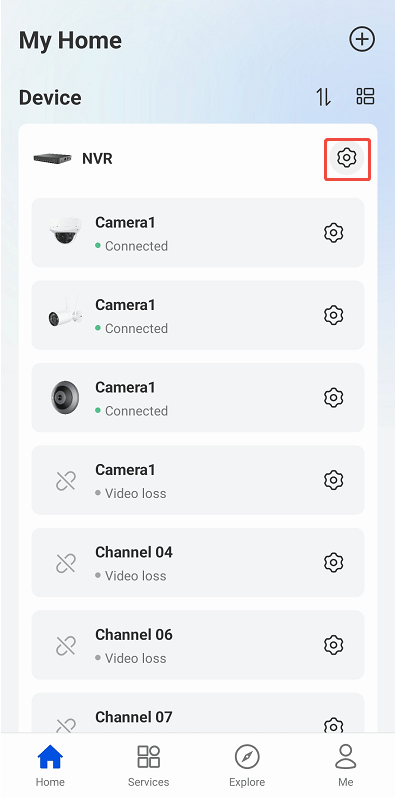Switch device list layout view icon
Image resolution: width=397 pixels, height=797 pixels.
tap(365, 96)
